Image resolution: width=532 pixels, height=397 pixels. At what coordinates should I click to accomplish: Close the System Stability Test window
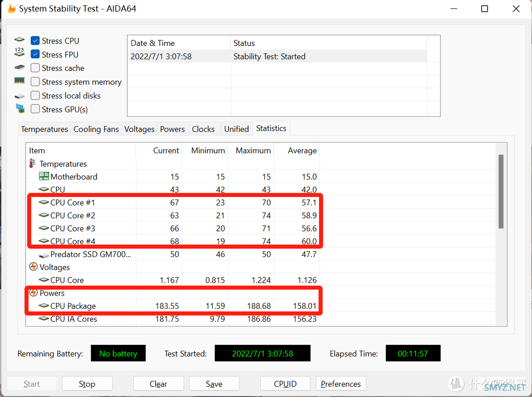point(516,9)
